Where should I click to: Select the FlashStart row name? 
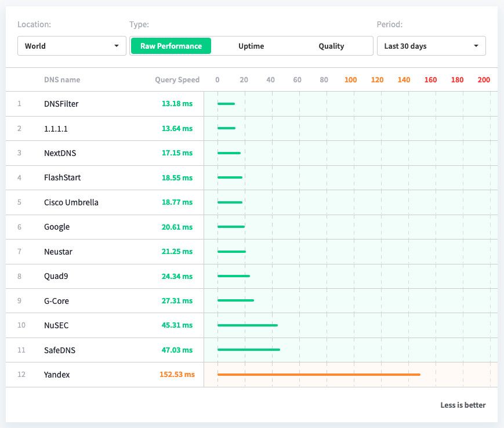[63, 177]
